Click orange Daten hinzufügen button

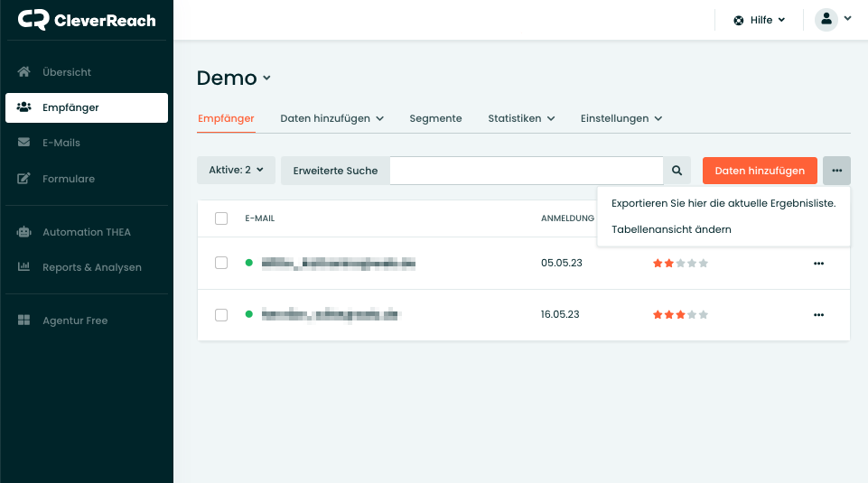pyautogui.click(x=760, y=171)
